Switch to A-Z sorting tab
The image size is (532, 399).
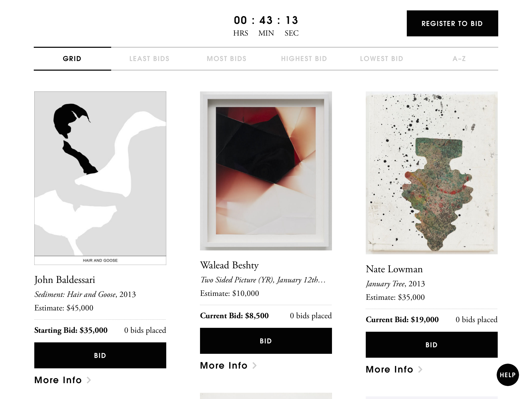pyautogui.click(x=460, y=59)
